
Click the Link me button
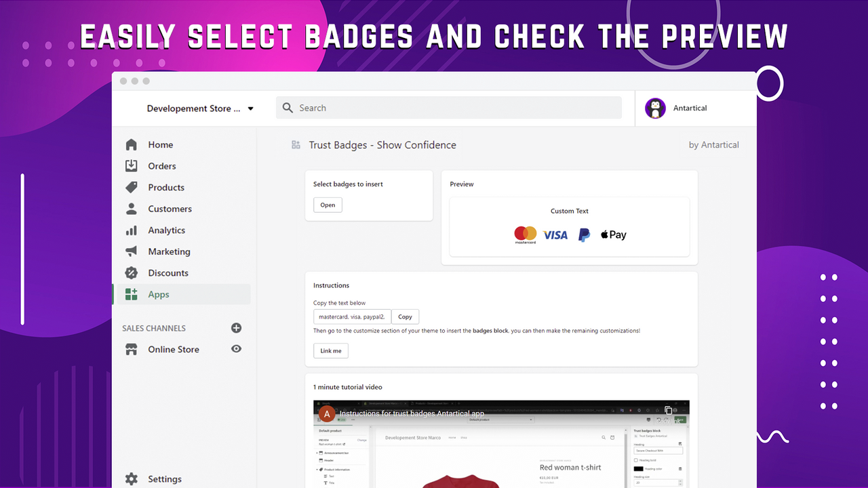tap(330, 350)
